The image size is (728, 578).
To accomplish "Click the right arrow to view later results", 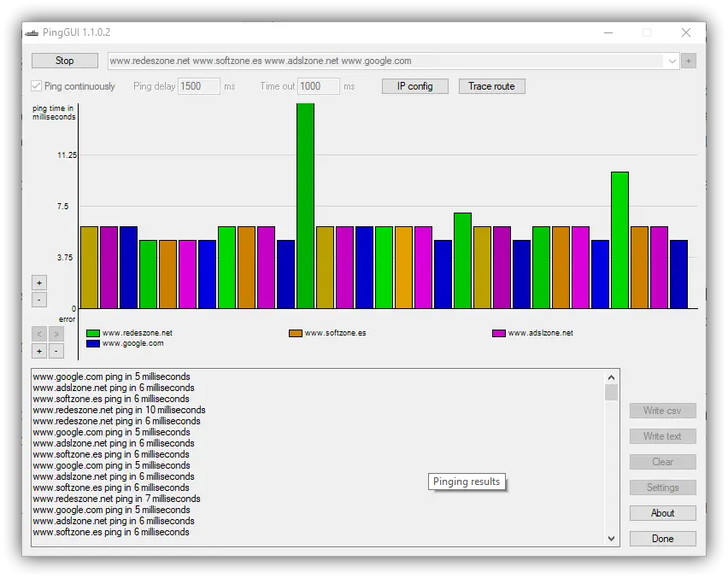I will [56, 334].
